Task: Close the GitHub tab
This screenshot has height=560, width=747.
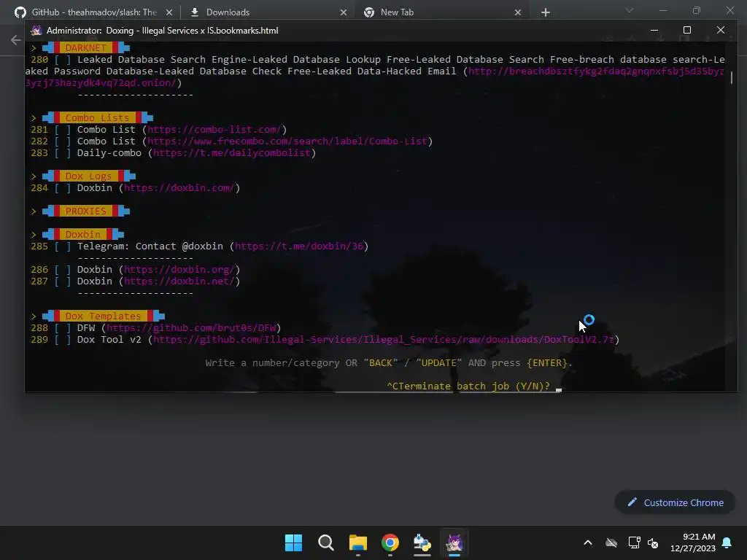Action: tap(169, 12)
